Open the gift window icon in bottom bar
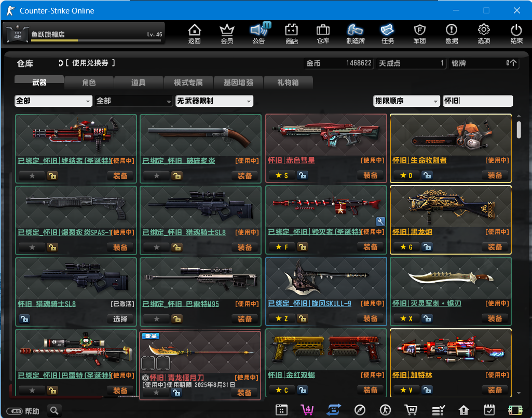Screen dimensions: 532x418 [x=281, y=410]
